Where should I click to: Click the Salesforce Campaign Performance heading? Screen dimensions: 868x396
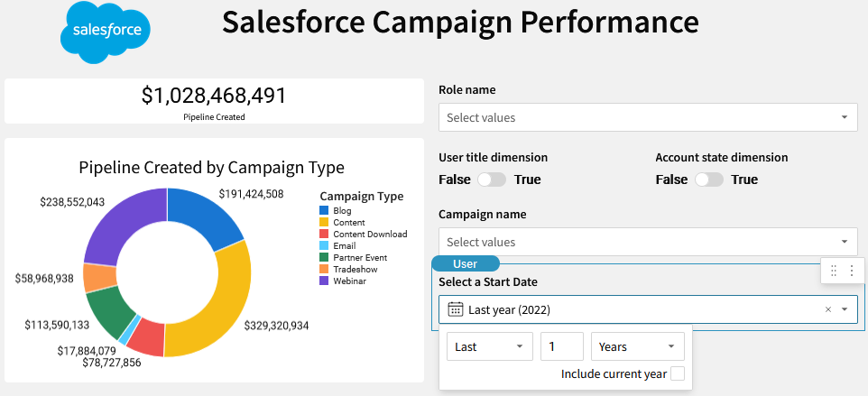(x=460, y=23)
